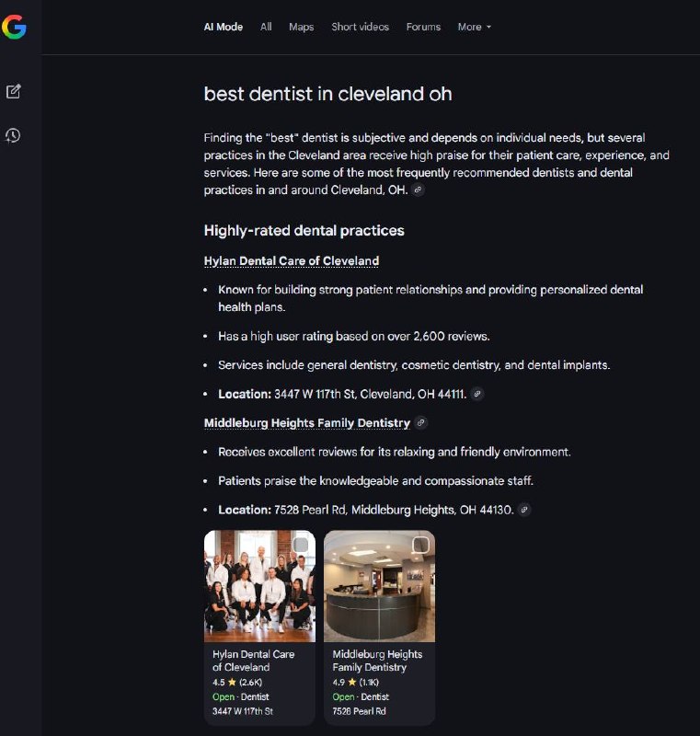Click Hylan Dental Care of Cleveland card title
Screen dimensions: 700x736
tap(253, 661)
